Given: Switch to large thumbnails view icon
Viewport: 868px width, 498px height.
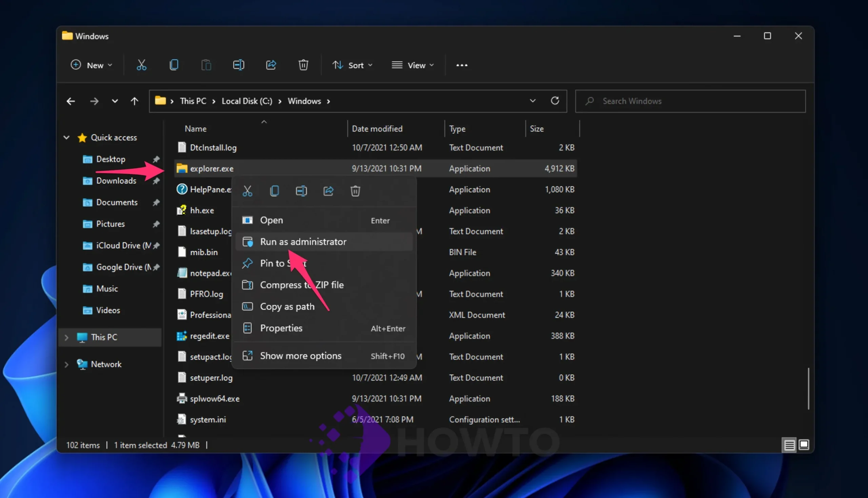Looking at the screenshot, I should tap(804, 445).
